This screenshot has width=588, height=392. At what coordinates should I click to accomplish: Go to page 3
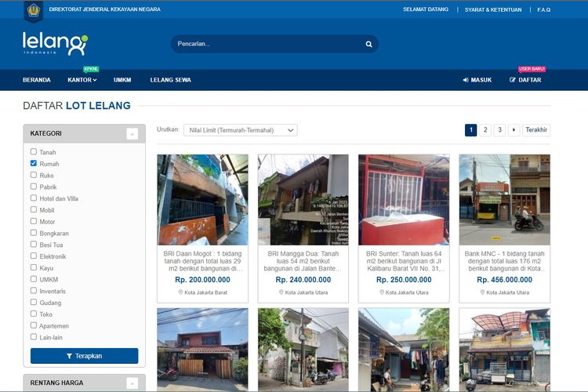point(499,130)
